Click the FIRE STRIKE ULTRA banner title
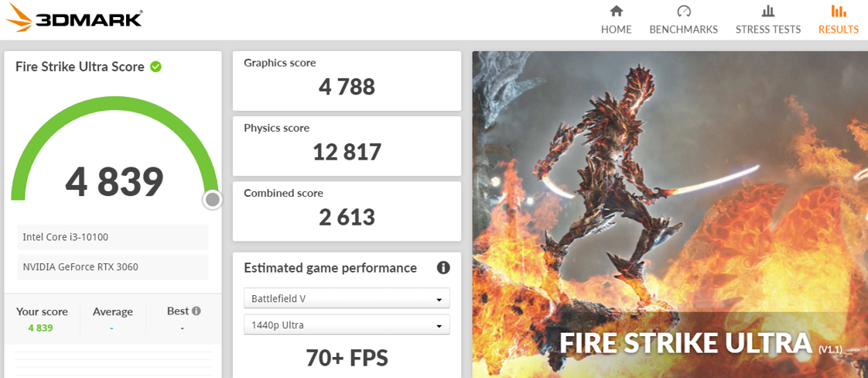Image resolution: width=868 pixels, height=378 pixels. pos(685,343)
